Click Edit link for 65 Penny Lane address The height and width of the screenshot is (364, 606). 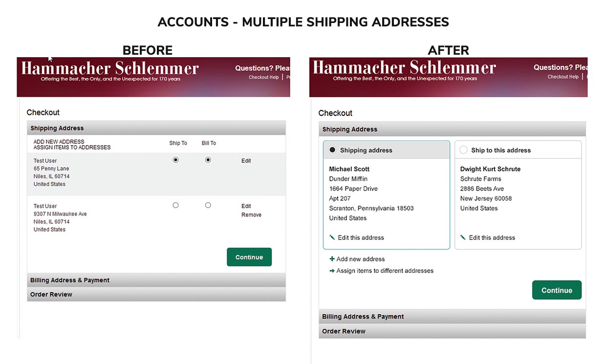tap(246, 161)
